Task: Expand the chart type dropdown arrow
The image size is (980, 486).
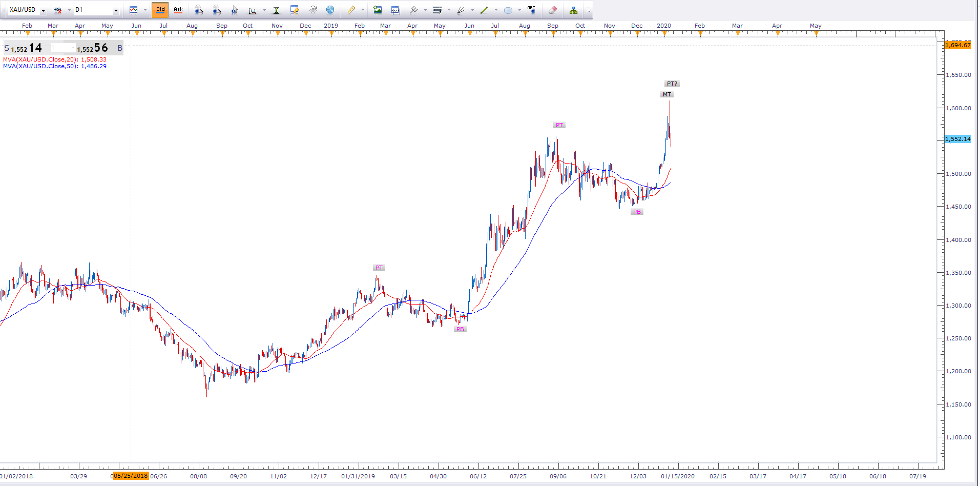Action: (x=145, y=10)
